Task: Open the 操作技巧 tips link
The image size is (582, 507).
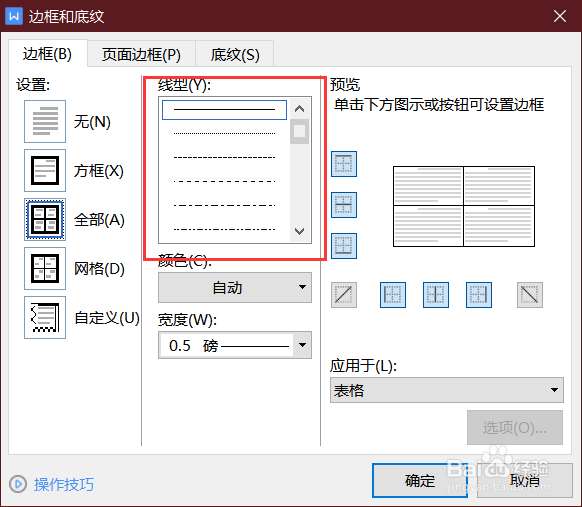Action: coord(64,484)
